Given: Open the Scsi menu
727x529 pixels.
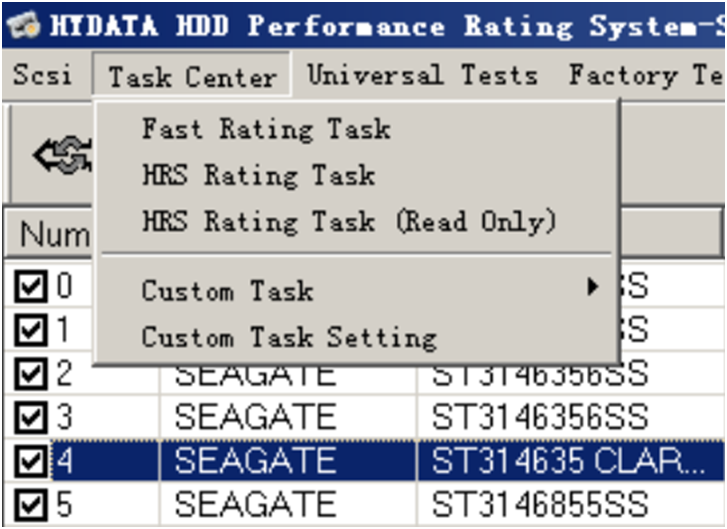Looking at the screenshot, I should 43,75.
